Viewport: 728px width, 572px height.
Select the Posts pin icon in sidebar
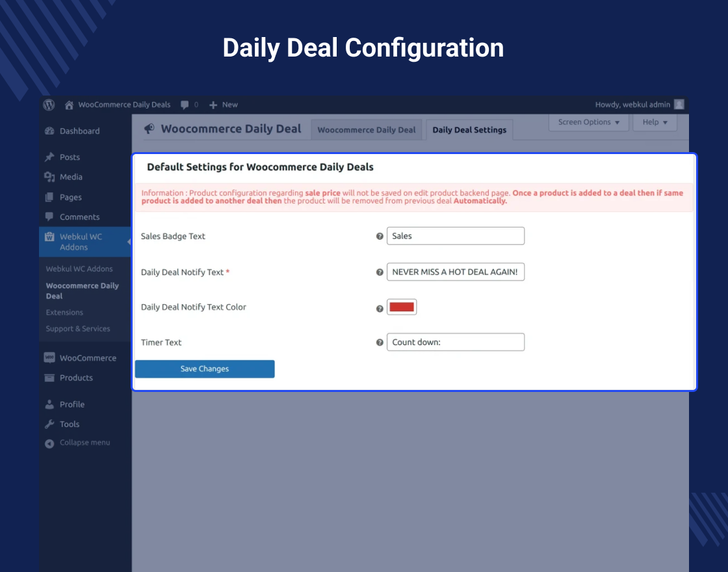pyautogui.click(x=49, y=157)
